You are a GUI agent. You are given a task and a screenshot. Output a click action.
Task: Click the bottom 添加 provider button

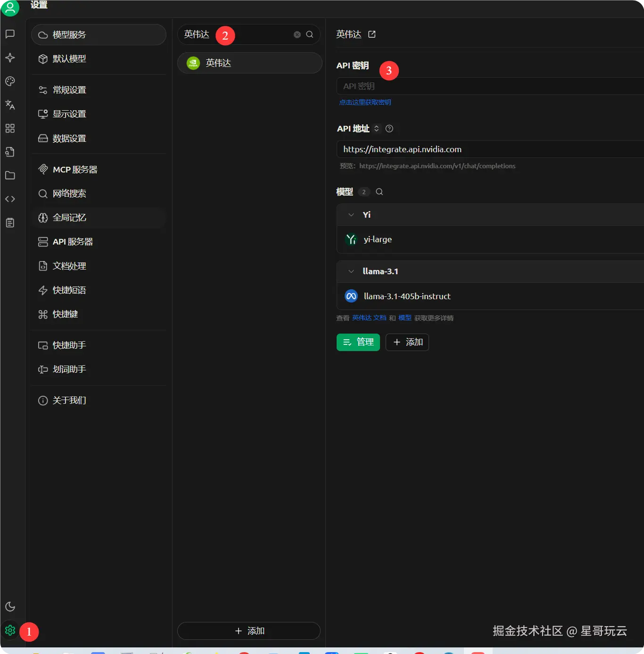[x=249, y=631]
